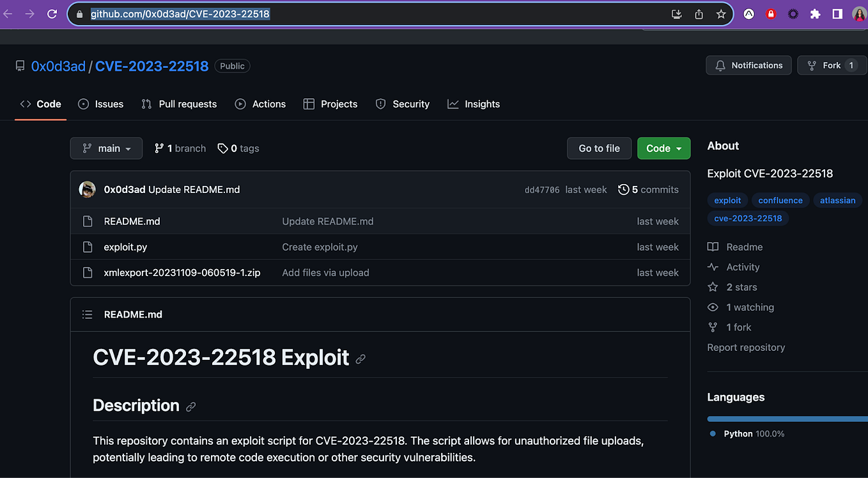Click the file icon next to exploit.py
The image size is (868, 478).
[x=88, y=247]
